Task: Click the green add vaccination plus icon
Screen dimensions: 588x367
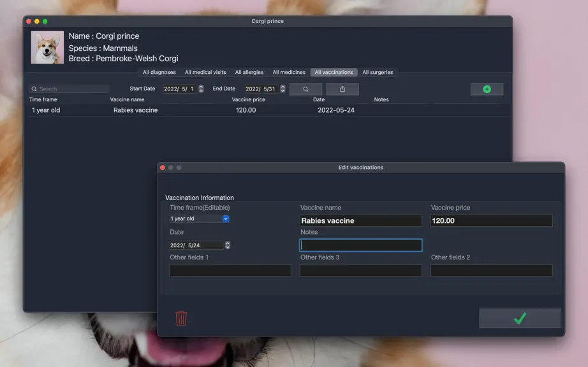Action: (487, 89)
